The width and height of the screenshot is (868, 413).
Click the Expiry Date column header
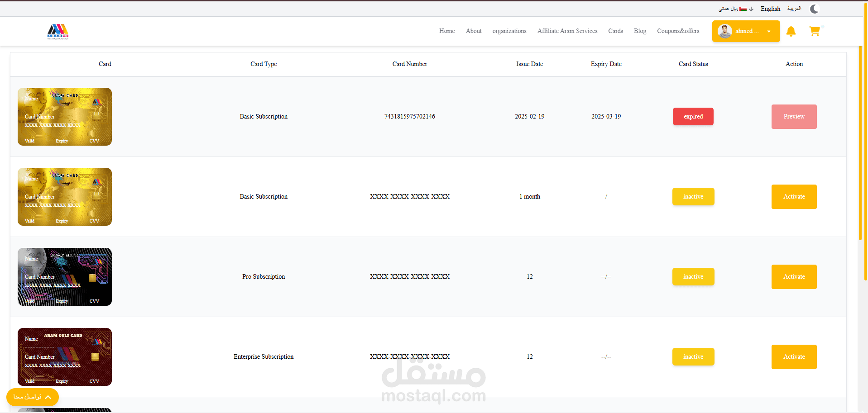(x=606, y=64)
